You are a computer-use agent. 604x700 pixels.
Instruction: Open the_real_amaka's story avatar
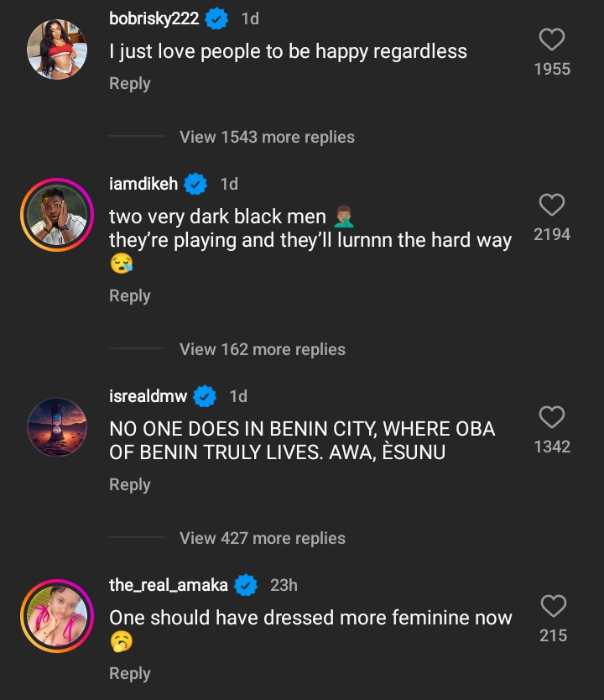(58, 616)
